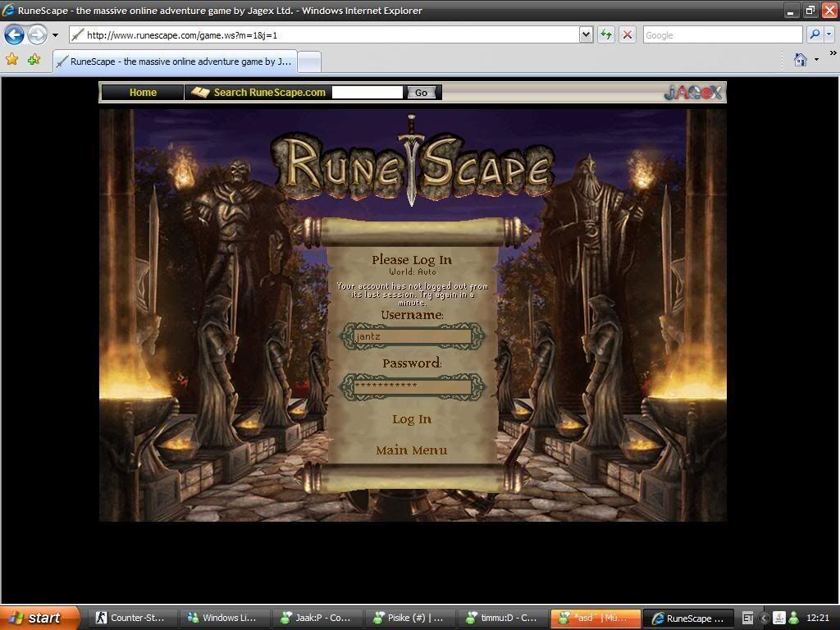
Task: Open the Home button dropdown arrow
Action: (x=817, y=60)
